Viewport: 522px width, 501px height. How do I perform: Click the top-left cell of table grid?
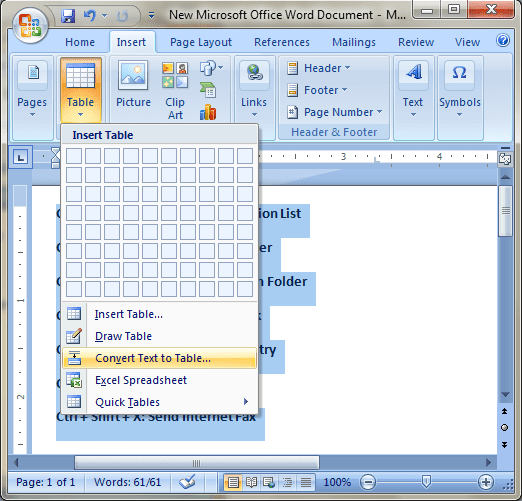point(74,156)
